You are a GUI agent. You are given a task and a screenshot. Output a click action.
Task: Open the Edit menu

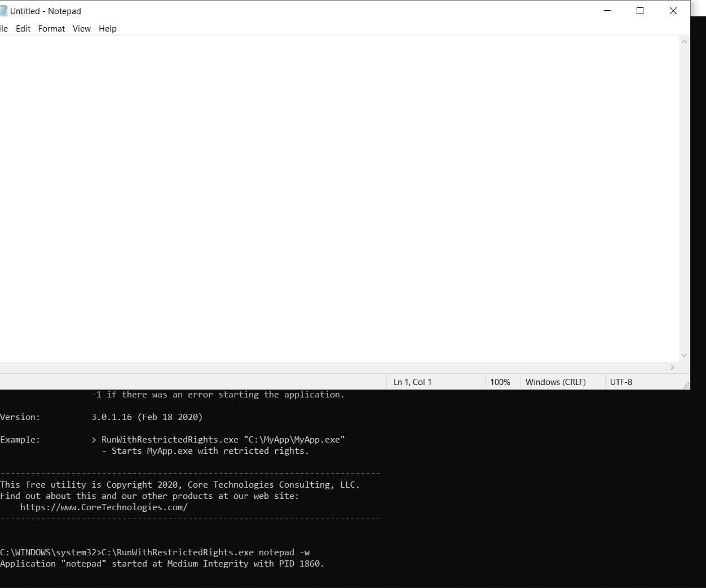point(23,28)
